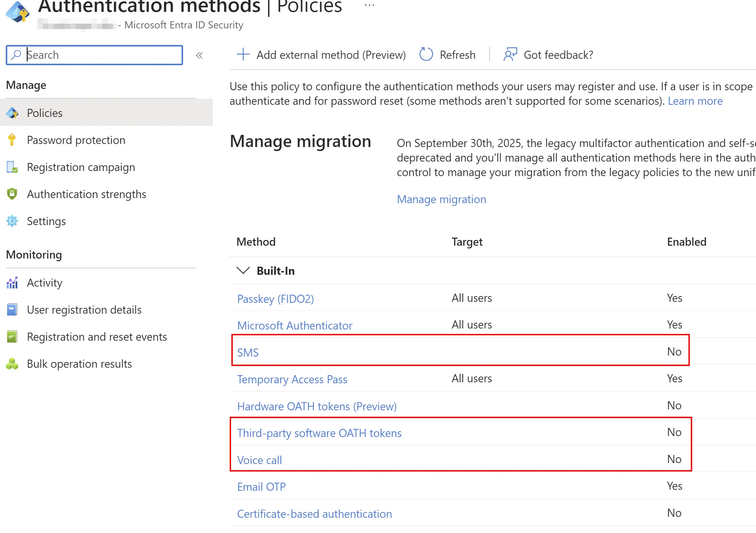
Task: Click the circular Refresh icon
Action: pos(426,54)
